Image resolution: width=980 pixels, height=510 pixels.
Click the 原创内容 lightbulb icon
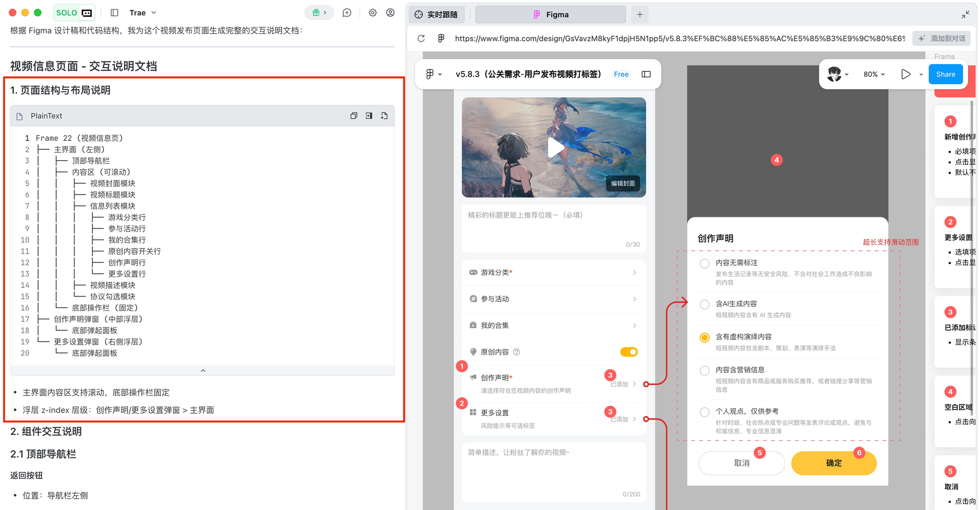(x=473, y=352)
